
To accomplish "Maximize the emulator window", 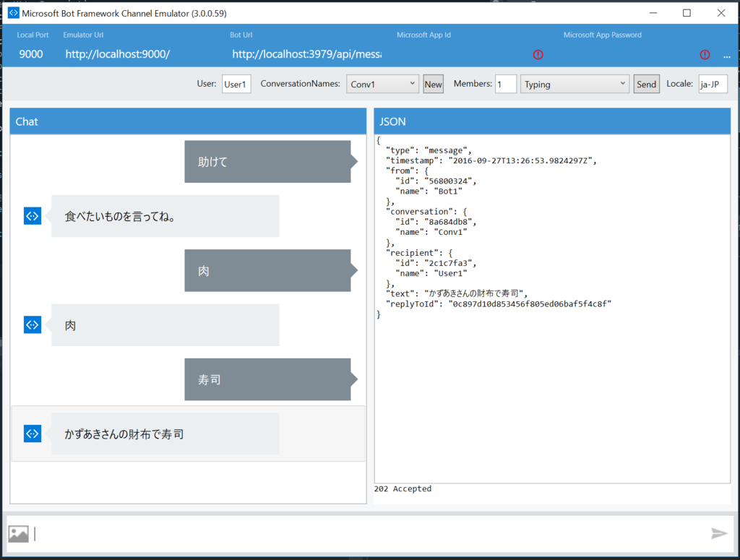I will click(x=687, y=13).
